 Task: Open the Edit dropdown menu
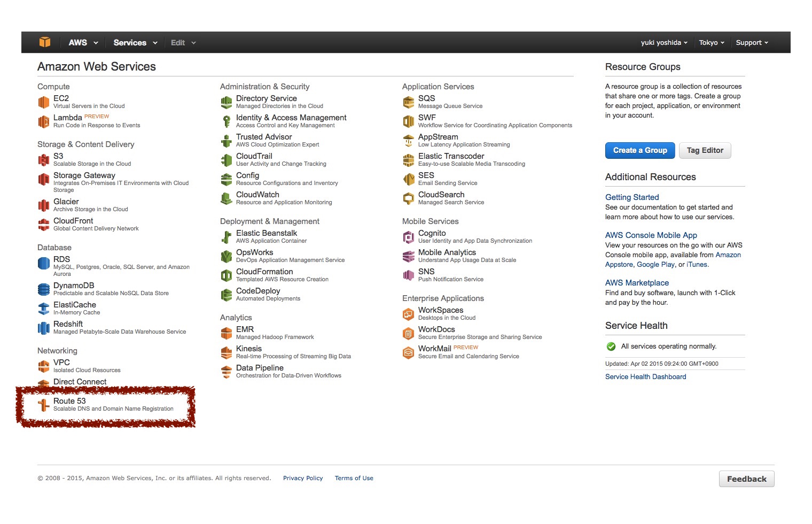pos(183,42)
